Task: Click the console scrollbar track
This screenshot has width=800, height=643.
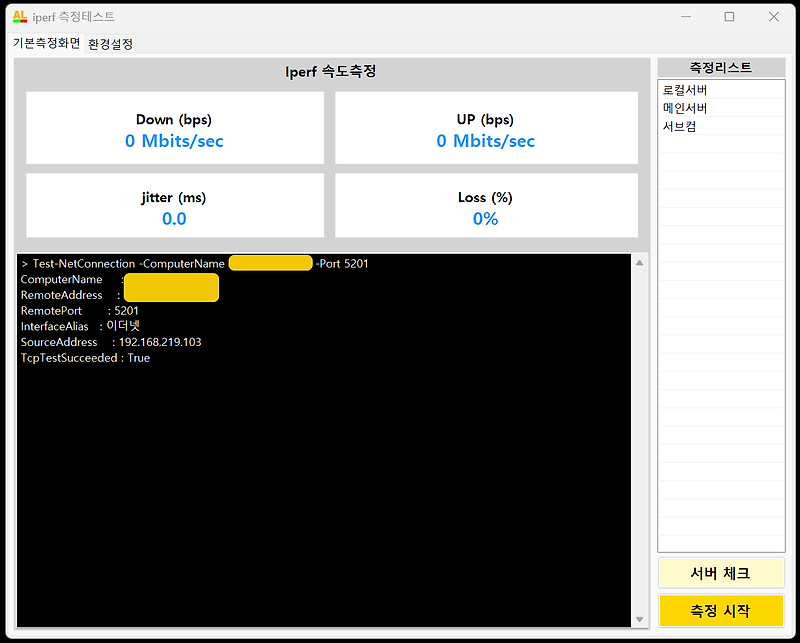Action: point(637,450)
